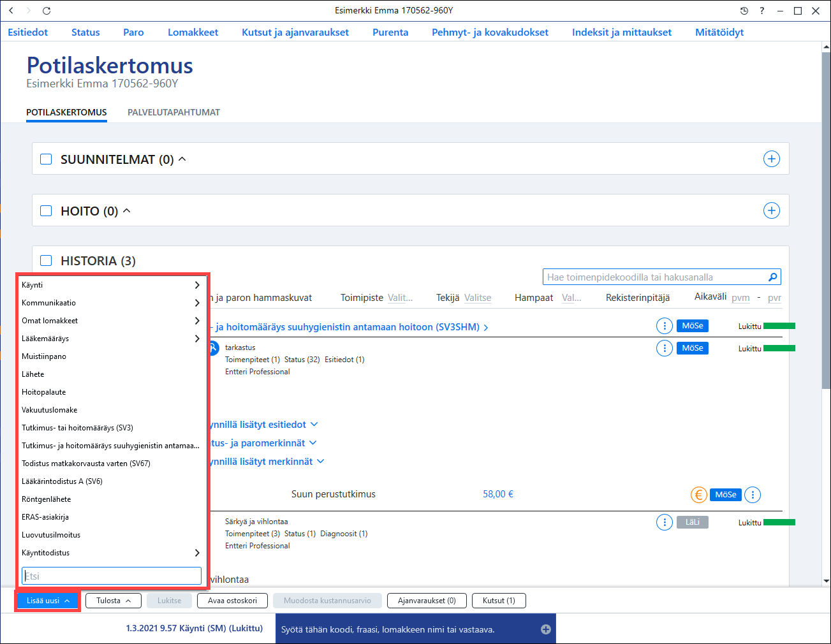Click the refresh icon in title bar
Viewport: 831px width, 644px height.
(47, 11)
